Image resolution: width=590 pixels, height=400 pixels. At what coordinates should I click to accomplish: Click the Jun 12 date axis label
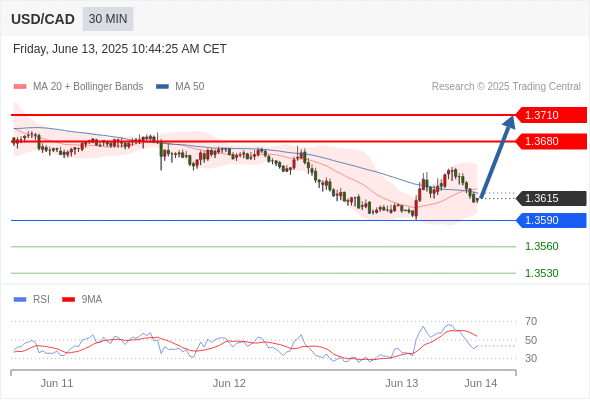click(x=229, y=383)
